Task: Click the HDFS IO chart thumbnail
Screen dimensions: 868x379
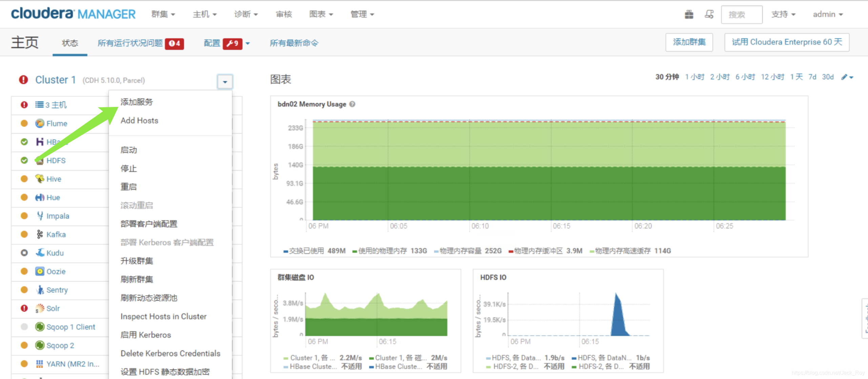Action: [x=568, y=321]
